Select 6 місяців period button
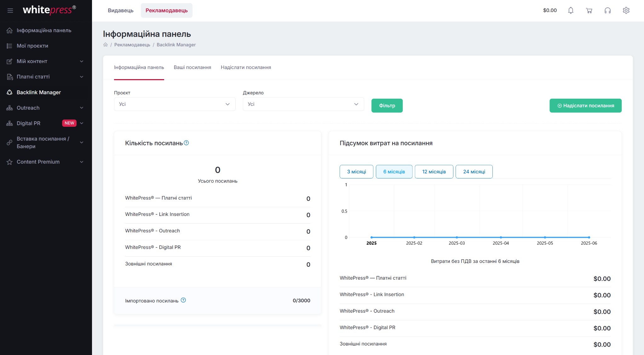 coord(394,172)
